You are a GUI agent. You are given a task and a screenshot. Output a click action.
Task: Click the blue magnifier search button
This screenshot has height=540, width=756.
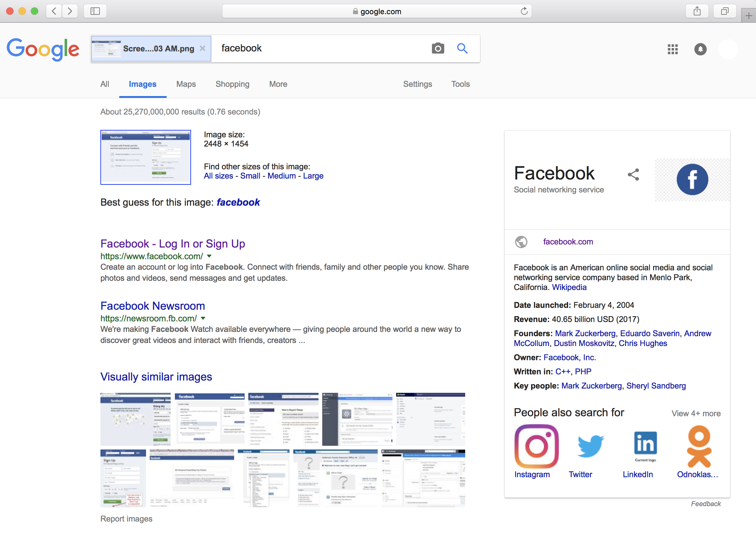[462, 49]
